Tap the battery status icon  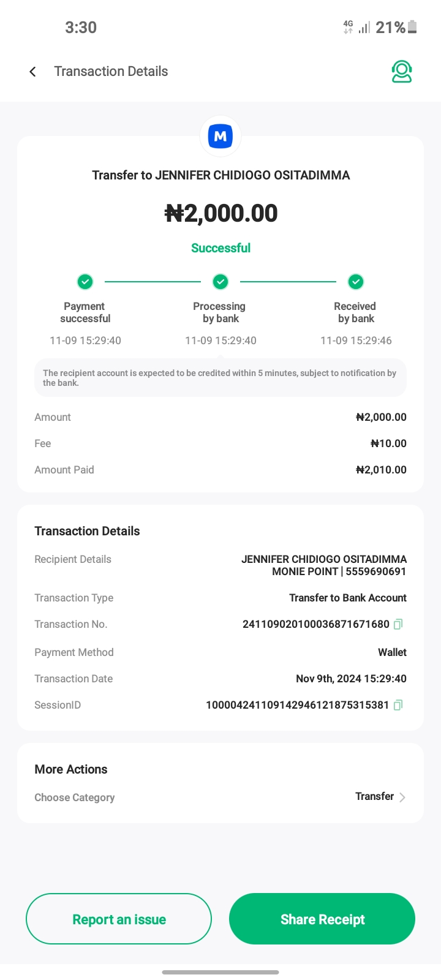412,27
